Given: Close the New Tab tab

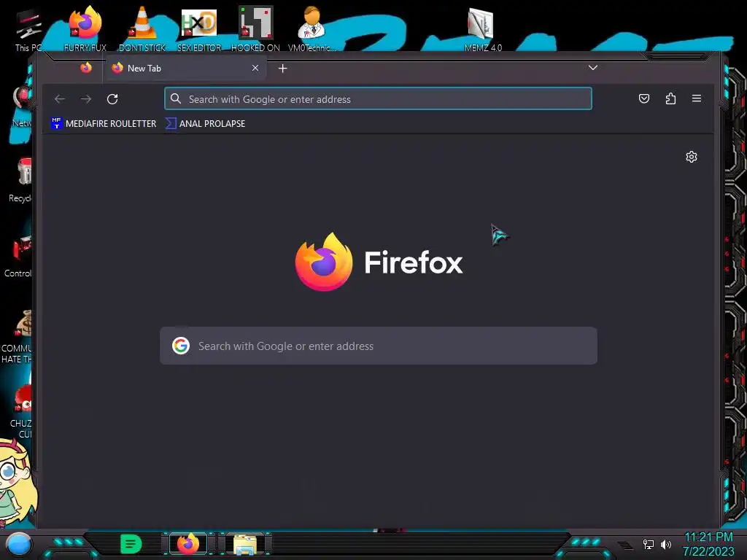Looking at the screenshot, I should [x=255, y=68].
